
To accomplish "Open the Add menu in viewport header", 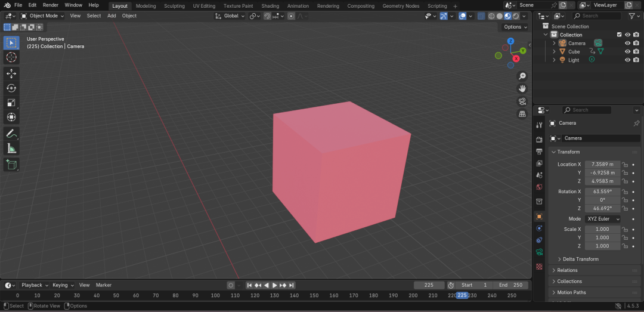I will pyautogui.click(x=112, y=16).
